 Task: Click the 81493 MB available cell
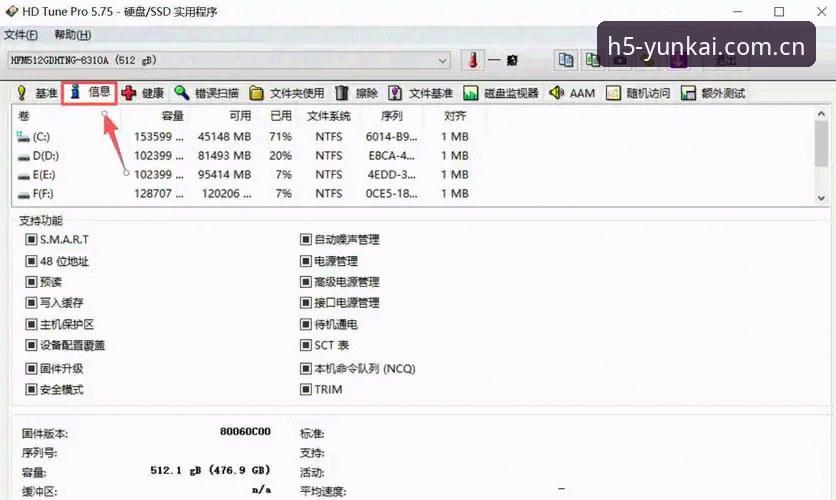224,156
